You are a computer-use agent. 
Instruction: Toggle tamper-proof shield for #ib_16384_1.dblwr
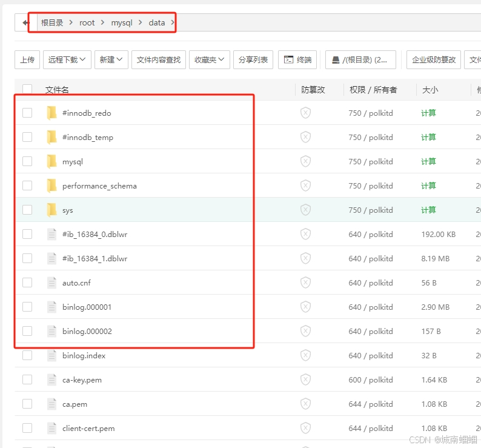point(305,258)
